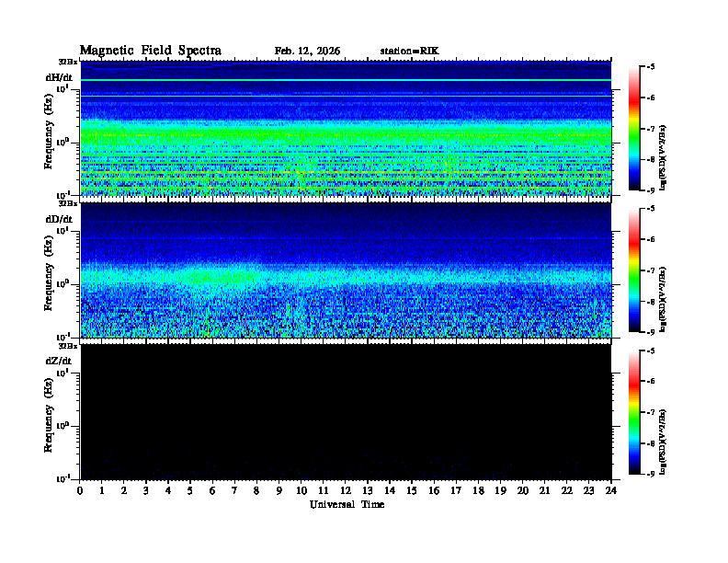Click the -9 value on the dH/dt color bar
728x563 pixels.
click(650, 190)
